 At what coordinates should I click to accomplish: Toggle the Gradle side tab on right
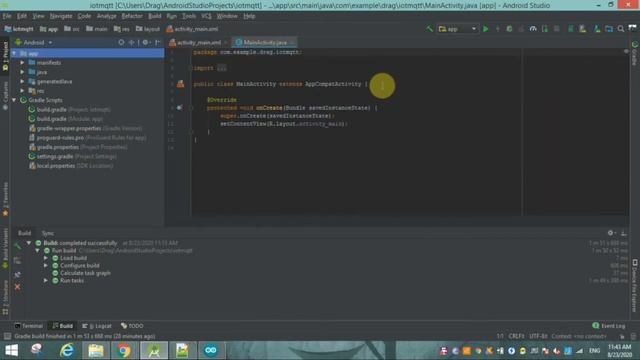pos(635,53)
